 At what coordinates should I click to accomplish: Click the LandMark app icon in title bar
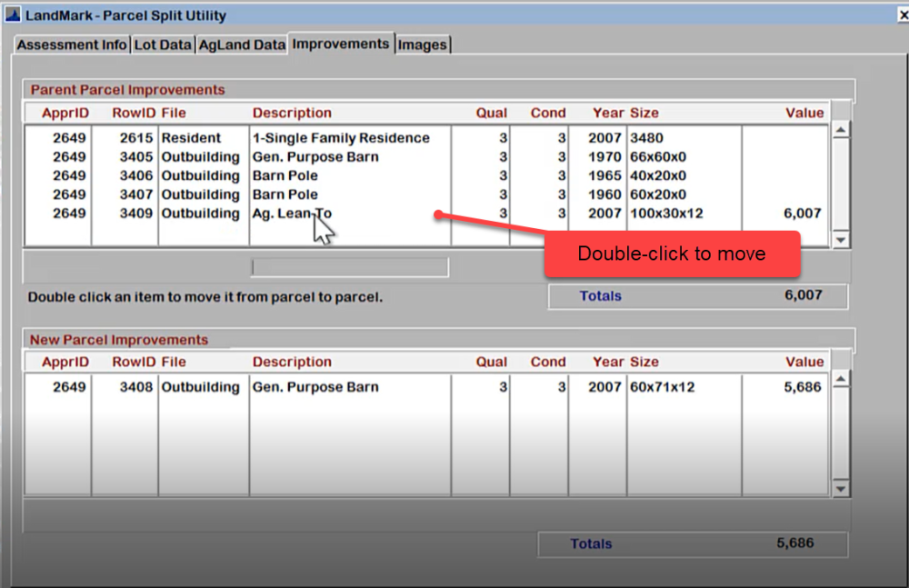click(x=12, y=15)
